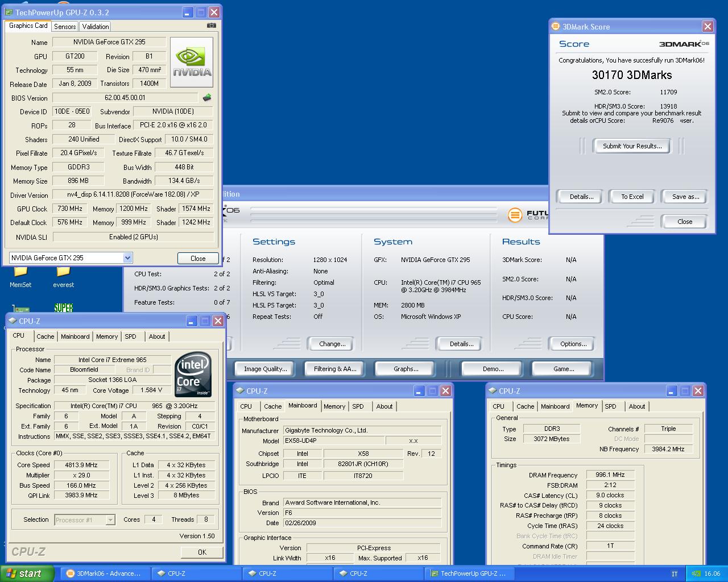Open Image Quality... in 3DMark06
The height and width of the screenshot is (582, 728).
click(266, 369)
